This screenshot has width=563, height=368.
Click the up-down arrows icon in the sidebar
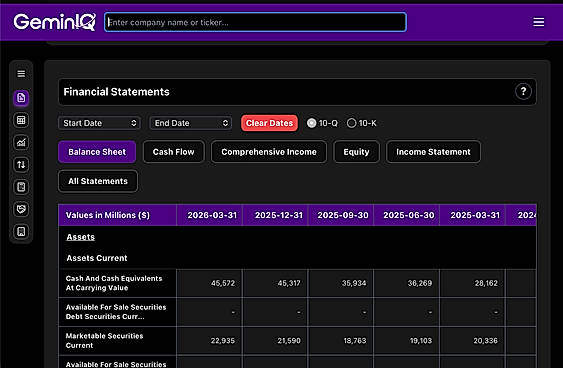[21, 164]
